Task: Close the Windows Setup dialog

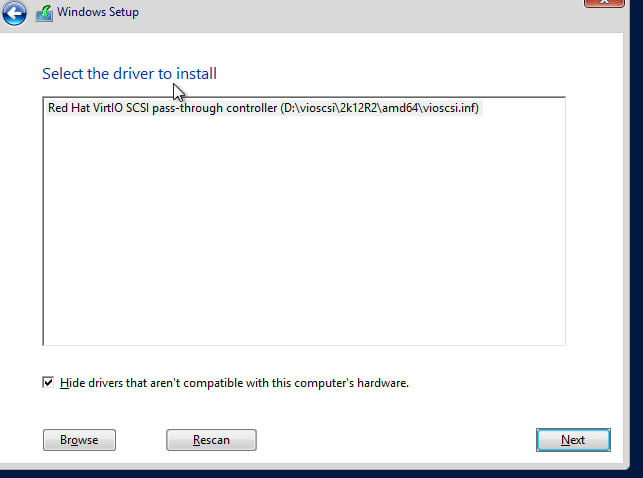Action: point(604,2)
